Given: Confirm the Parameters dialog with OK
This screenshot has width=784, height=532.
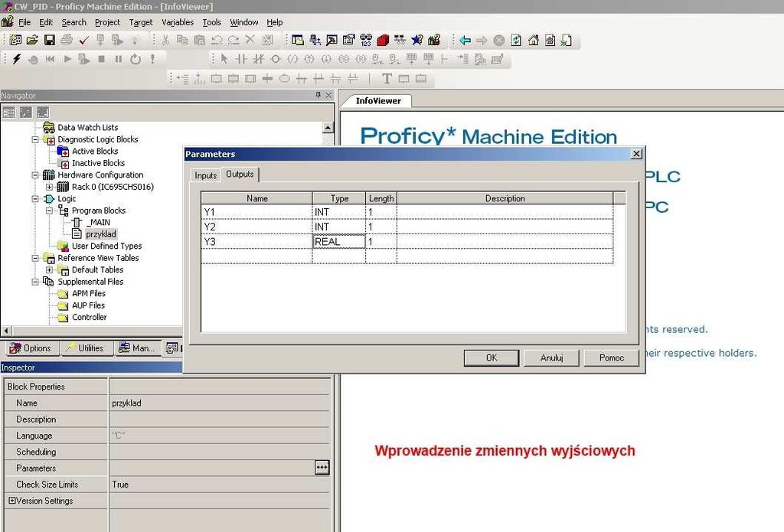Looking at the screenshot, I should [492, 357].
